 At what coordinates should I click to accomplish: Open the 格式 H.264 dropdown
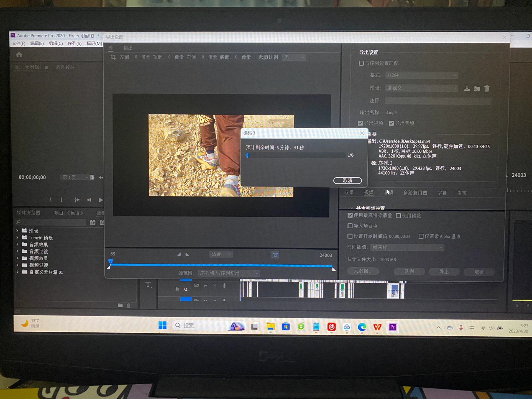[421, 75]
